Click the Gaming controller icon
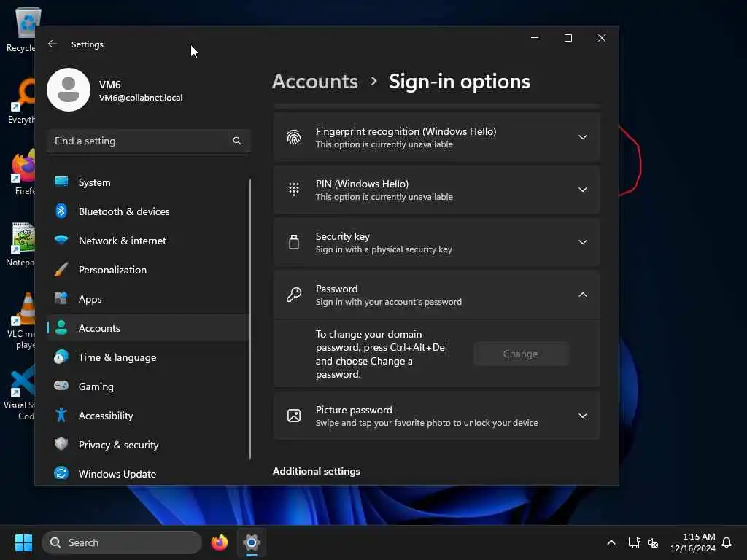Viewport: 747px width, 560px height. click(61, 386)
